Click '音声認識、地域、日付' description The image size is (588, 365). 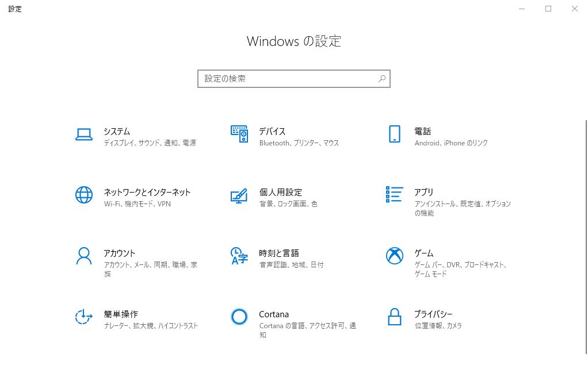pyautogui.click(x=291, y=264)
